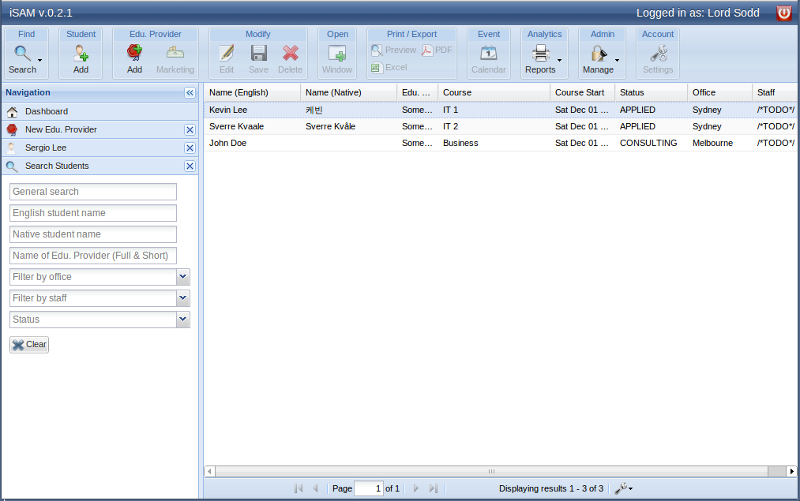800x501 pixels.
Task: Close the Search Students tab
Action: tap(190, 166)
